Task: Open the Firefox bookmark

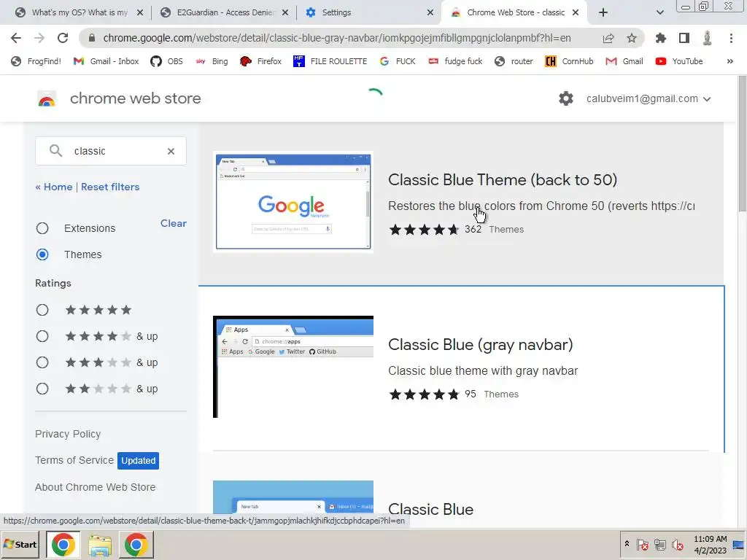Action: click(261, 61)
